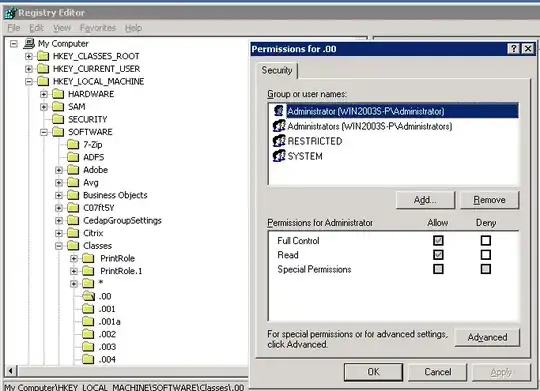Expand the PrintRole.1 key
Image resolution: width=540 pixels, height=391 pixels.
tap(74, 271)
